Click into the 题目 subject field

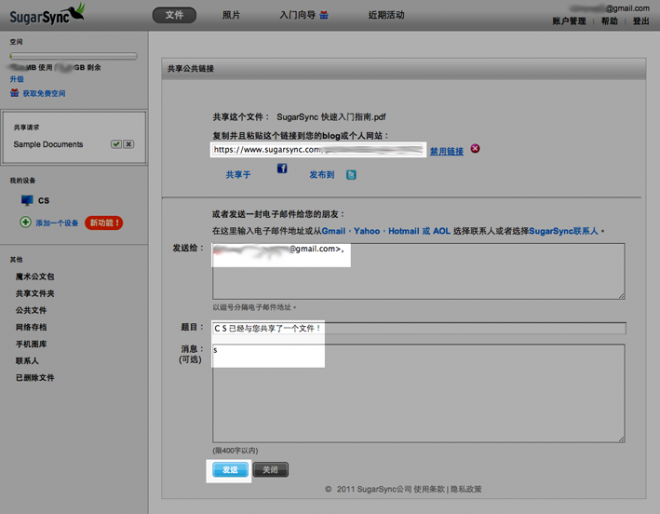pyautogui.click(x=418, y=328)
